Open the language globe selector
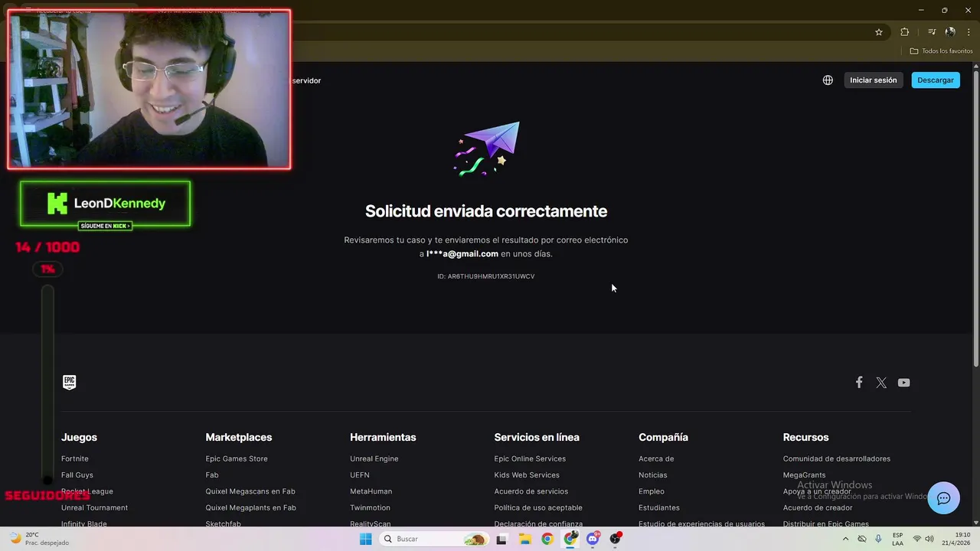 tap(828, 80)
